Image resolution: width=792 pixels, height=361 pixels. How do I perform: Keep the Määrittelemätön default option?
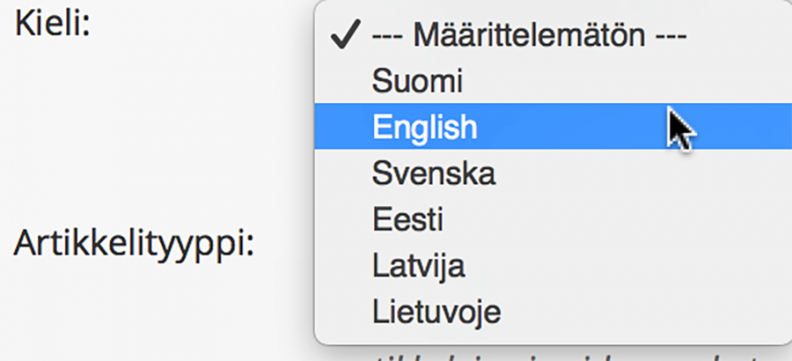point(553,35)
